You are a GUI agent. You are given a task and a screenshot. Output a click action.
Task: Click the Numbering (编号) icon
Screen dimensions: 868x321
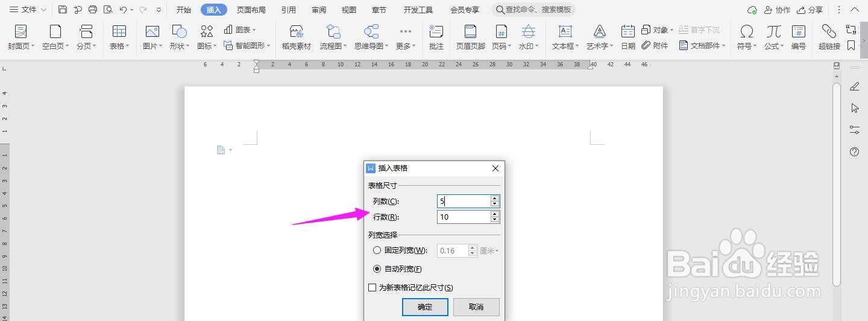point(799,31)
